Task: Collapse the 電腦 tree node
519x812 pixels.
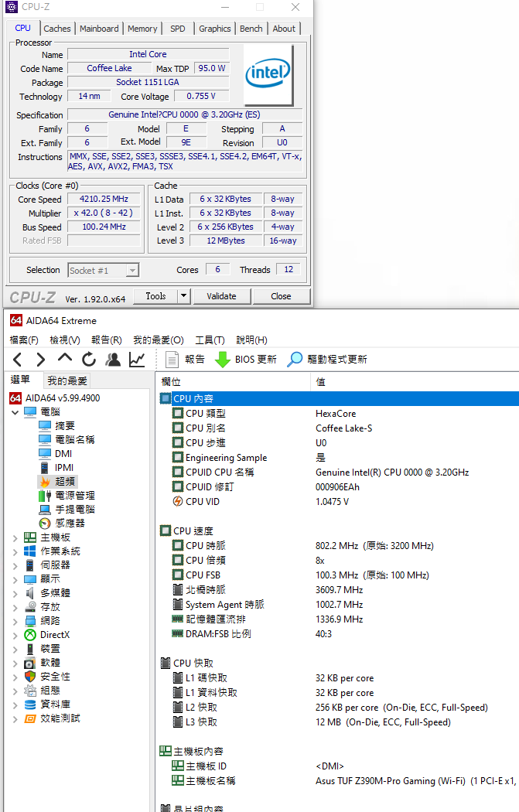Action: pos(15,412)
